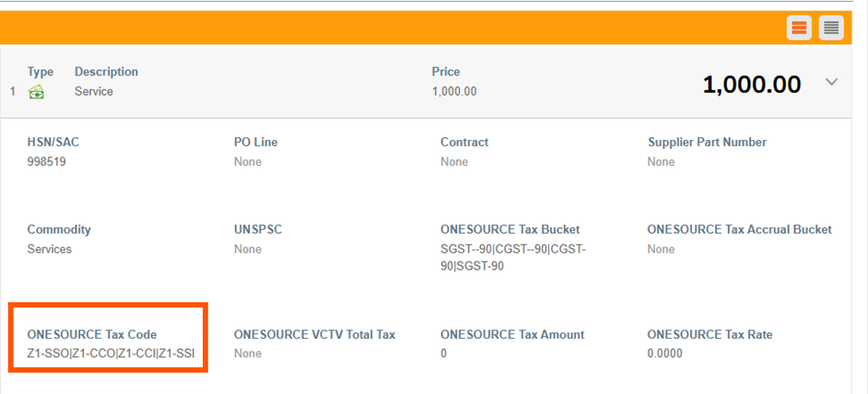Click the Contract field label

click(x=464, y=142)
